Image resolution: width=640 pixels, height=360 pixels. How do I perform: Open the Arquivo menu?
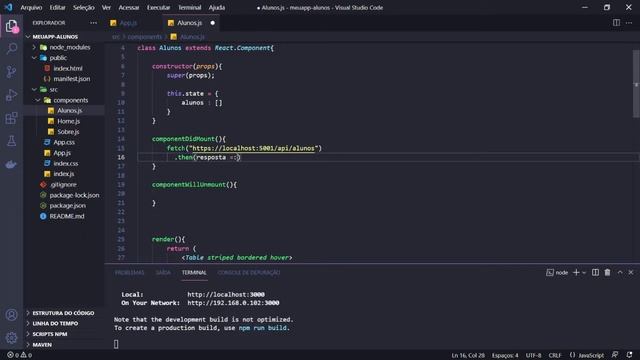pyautogui.click(x=31, y=7)
